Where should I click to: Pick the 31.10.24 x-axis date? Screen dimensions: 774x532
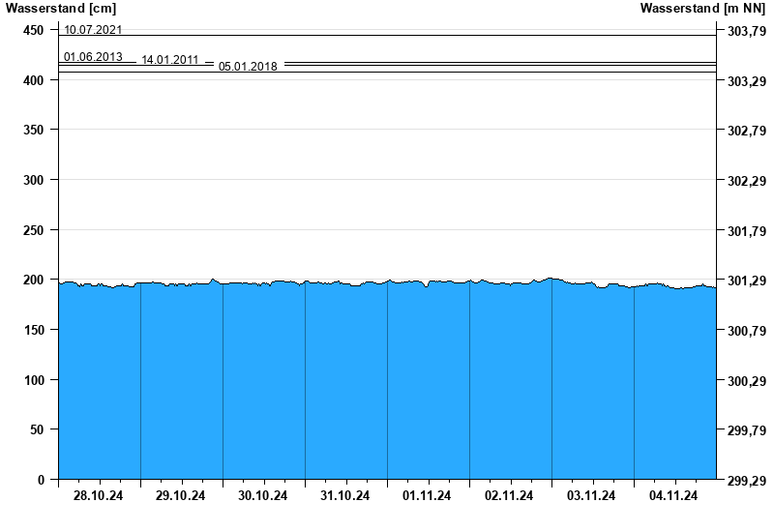click(x=345, y=496)
